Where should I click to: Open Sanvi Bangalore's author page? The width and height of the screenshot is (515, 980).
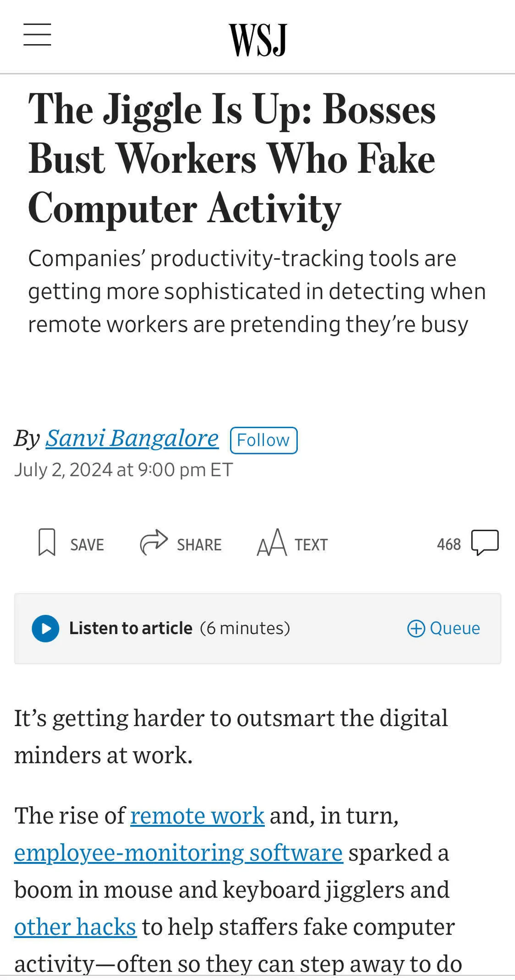[x=132, y=438]
